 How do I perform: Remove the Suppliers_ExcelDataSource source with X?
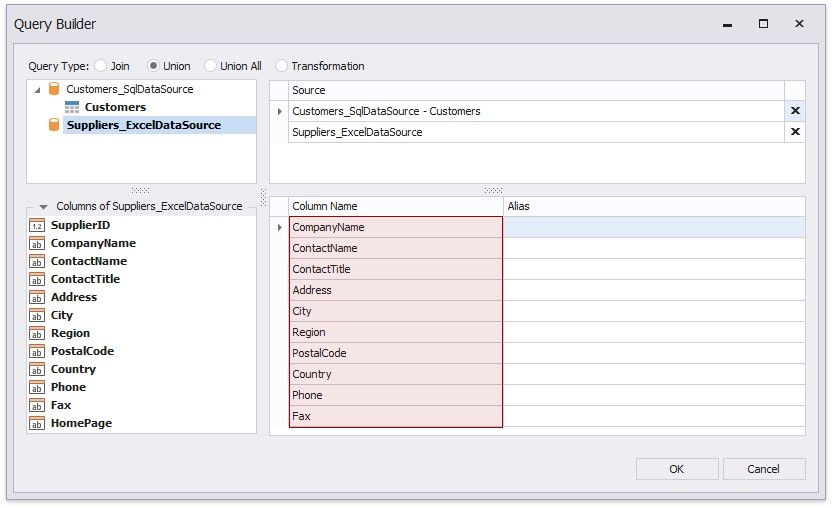point(795,132)
